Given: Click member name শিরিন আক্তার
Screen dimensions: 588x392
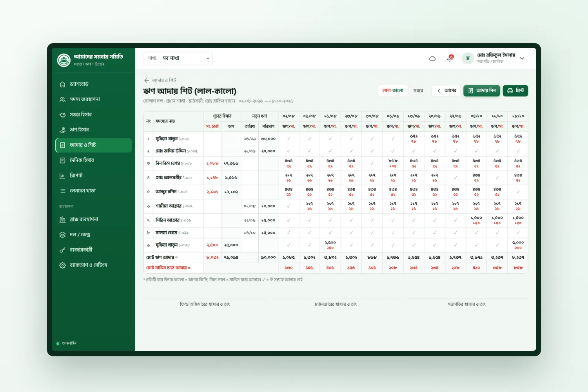Looking at the screenshot, I should pos(167,220).
